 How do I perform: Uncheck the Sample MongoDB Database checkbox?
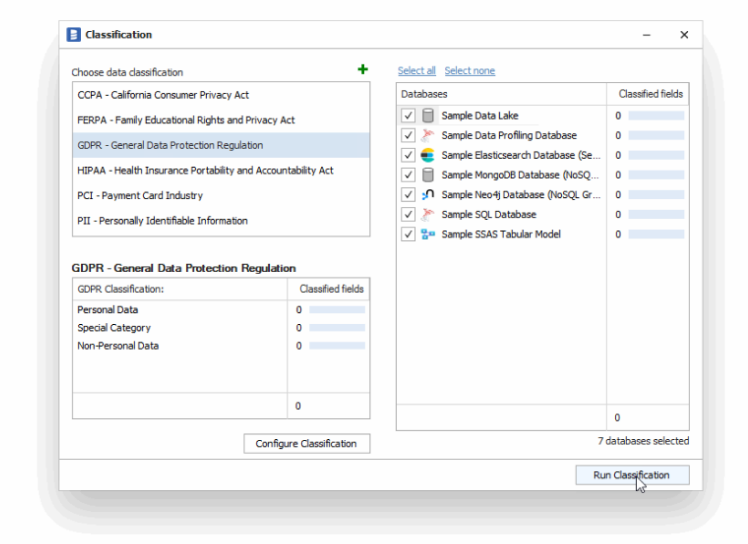(408, 175)
